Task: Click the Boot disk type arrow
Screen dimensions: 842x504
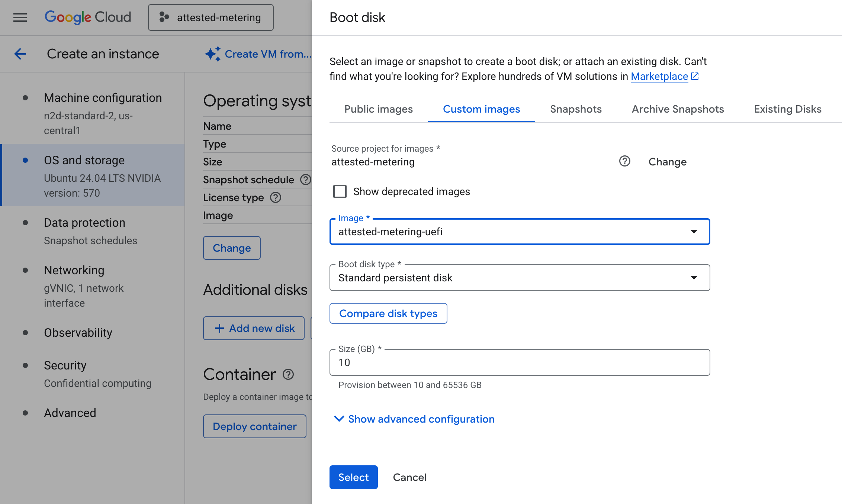Action: 694,278
